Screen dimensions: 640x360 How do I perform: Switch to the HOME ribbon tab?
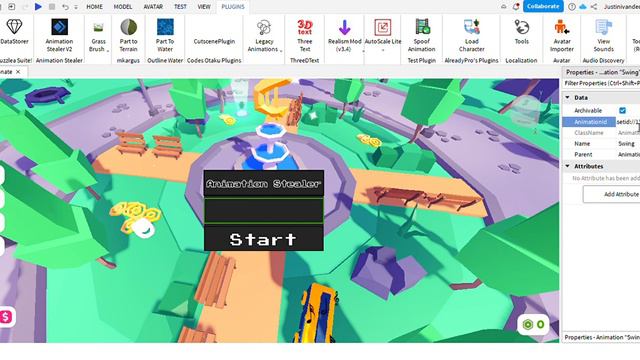[x=94, y=7]
